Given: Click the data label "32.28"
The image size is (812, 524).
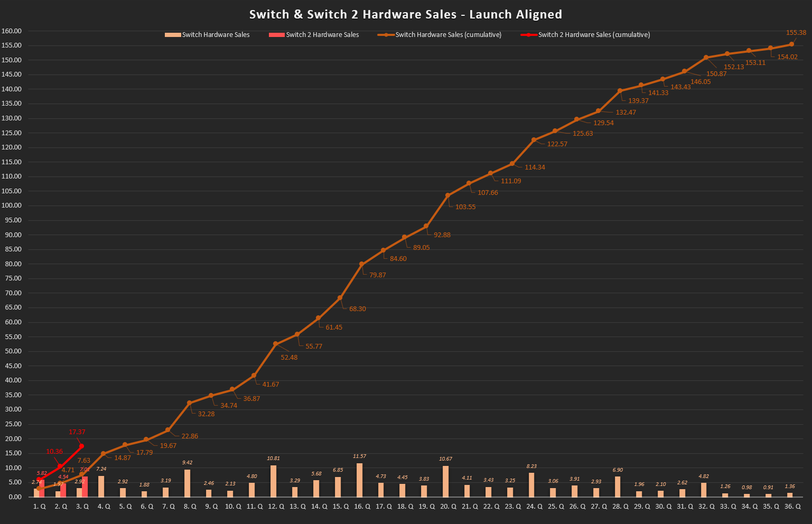Looking at the screenshot, I should point(206,414).
